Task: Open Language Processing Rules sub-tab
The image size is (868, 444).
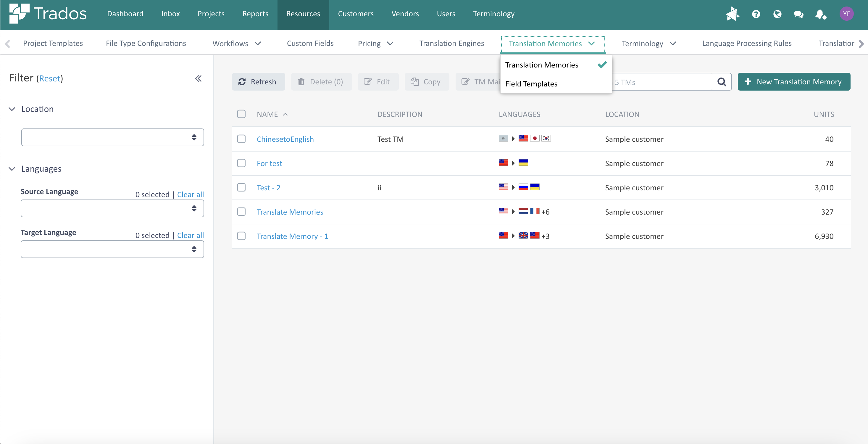Action: point(747,44)
